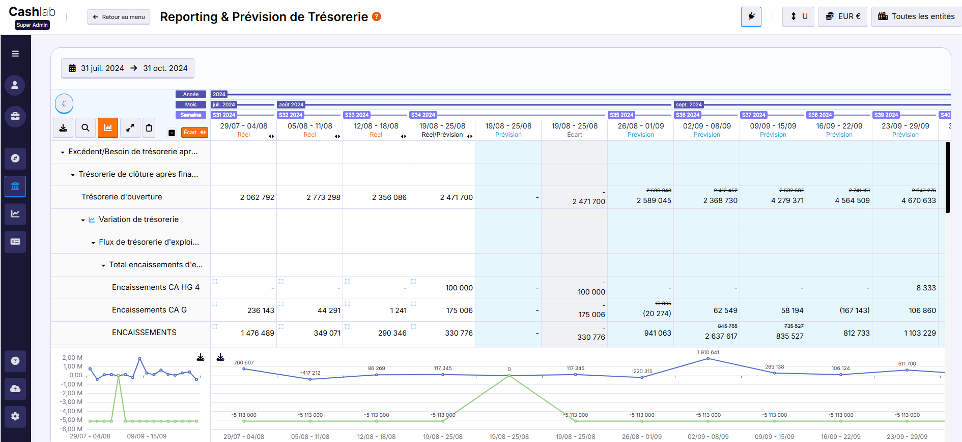The image size is (962, 442).
Task: Open the compass dashboard sidebar icon
Action: [x=15, y=158]
